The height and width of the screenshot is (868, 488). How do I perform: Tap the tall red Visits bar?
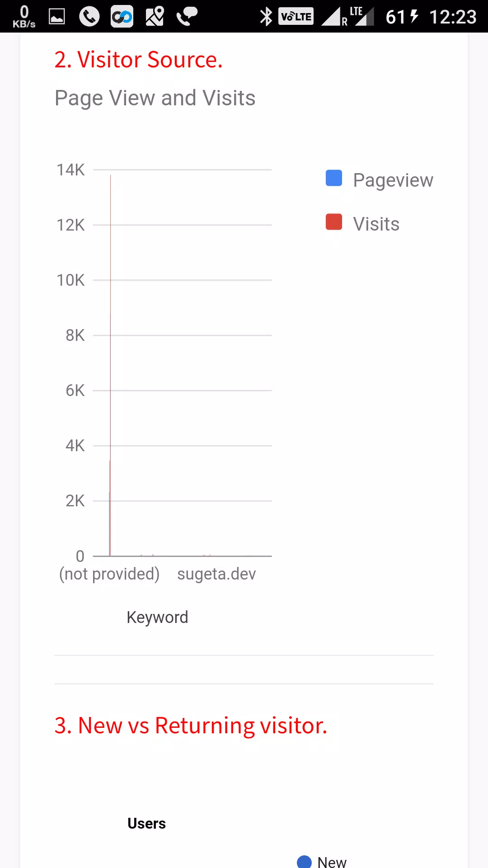110,365
